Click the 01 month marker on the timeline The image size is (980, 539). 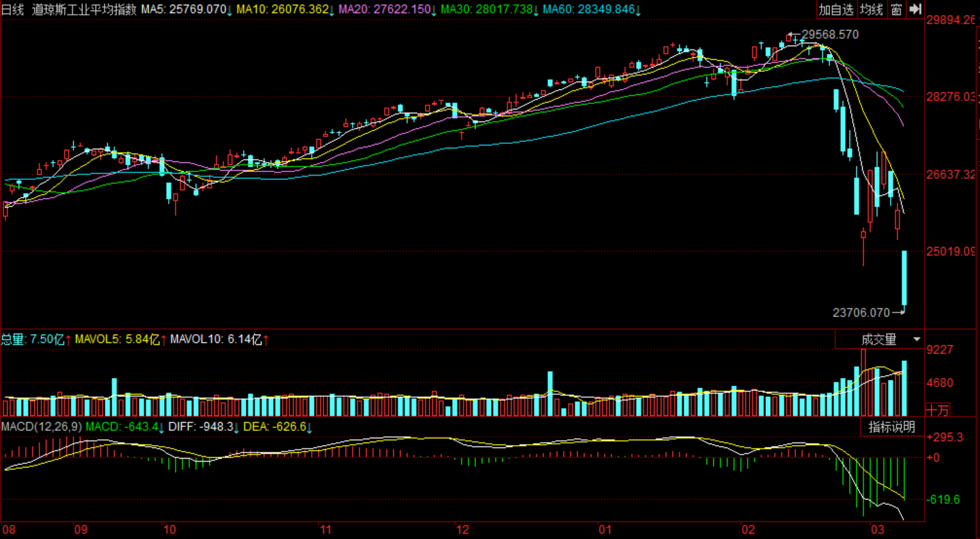(x=604, y=530)
